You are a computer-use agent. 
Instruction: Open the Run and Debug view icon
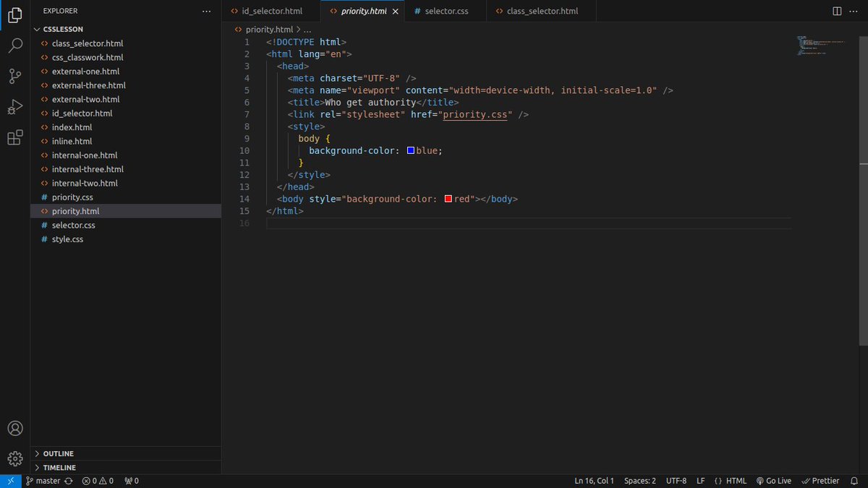[14, 107]
